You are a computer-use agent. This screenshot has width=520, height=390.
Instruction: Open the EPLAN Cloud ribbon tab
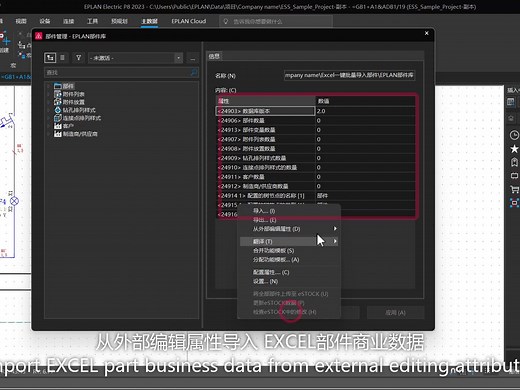click(x=189, y=21)
